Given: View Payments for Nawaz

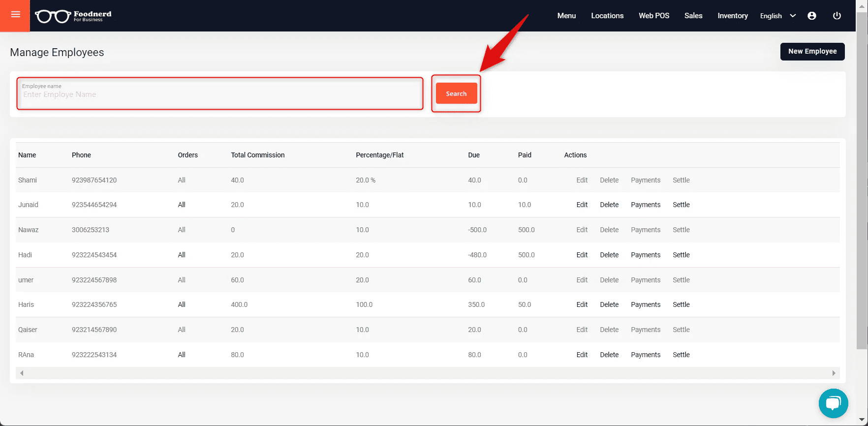Looking at the screenshot, I should 646,230.
